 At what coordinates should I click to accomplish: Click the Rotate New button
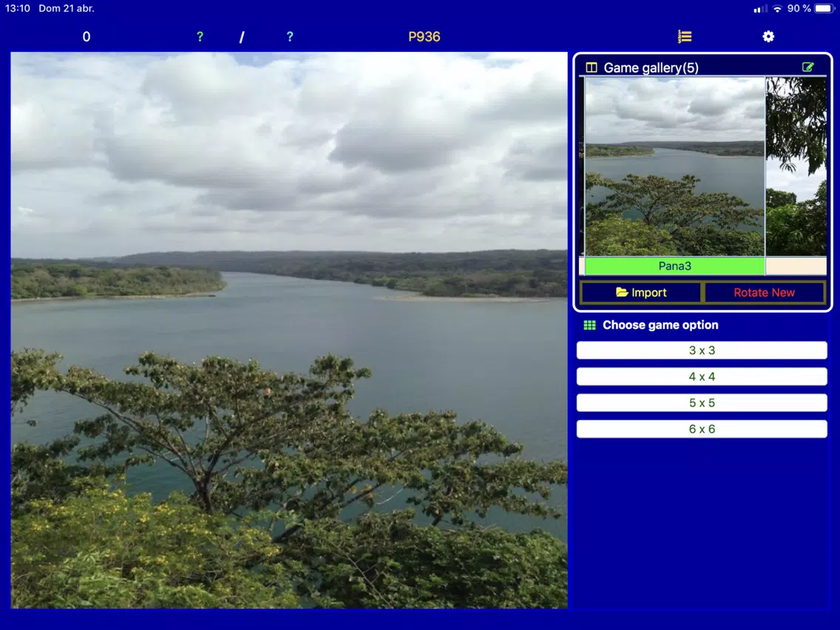(x=765, y=293)
